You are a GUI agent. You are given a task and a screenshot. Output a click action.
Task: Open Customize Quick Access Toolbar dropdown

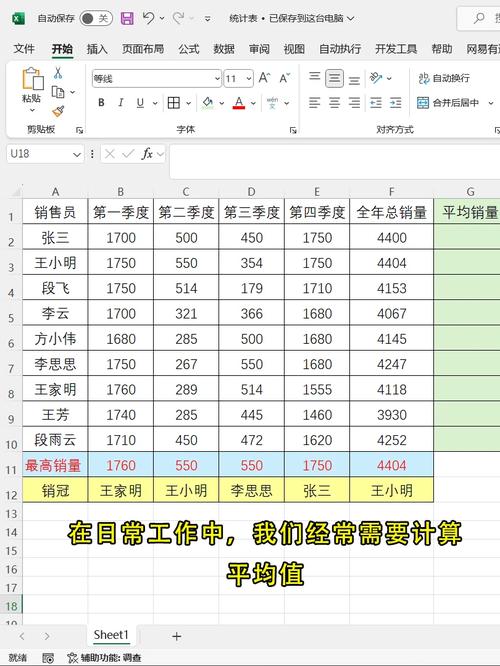pyautogui.click(x=207, y=19)
